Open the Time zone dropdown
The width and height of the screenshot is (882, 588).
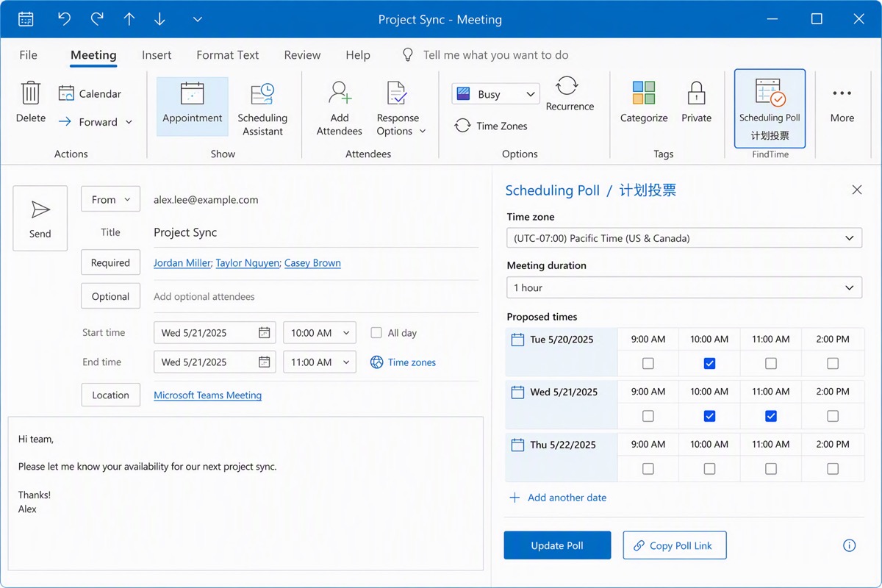pyautogui.click(x=684, y=238)
